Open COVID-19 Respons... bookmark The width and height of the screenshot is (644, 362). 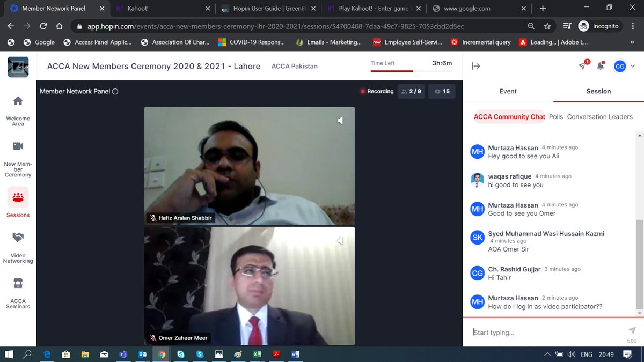point(251,42)
